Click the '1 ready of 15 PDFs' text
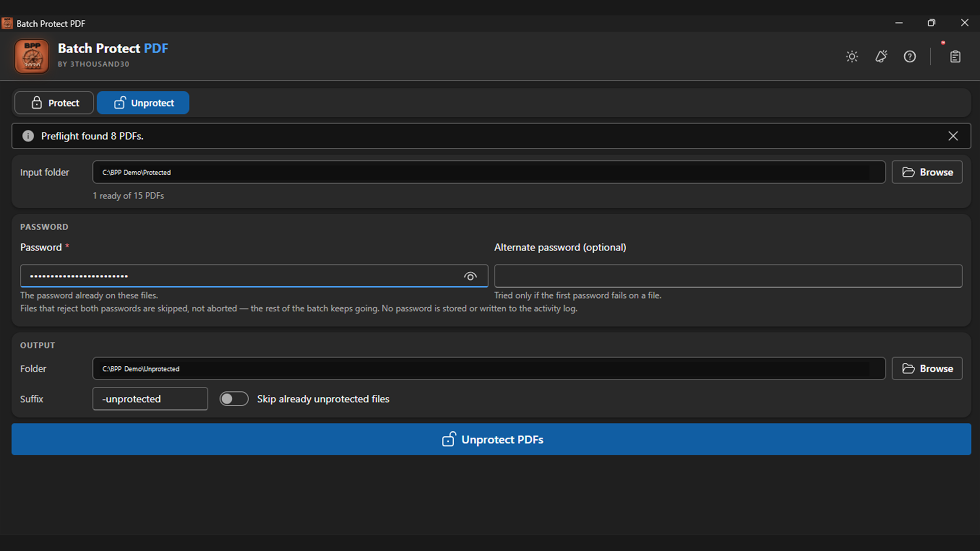 [x=128, y=195]
